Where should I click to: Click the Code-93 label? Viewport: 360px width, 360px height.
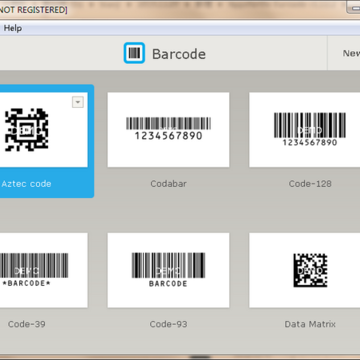coord(168,324)
